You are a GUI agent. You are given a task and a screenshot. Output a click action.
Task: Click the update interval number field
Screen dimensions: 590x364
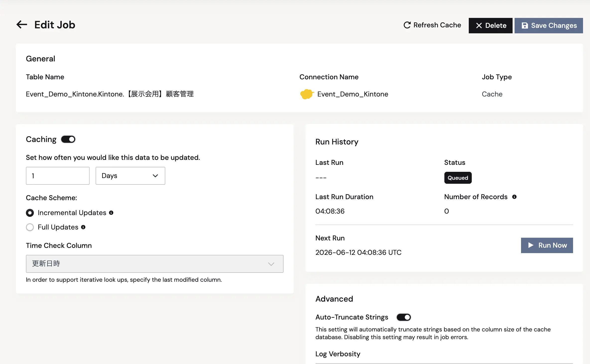(58, 176)
